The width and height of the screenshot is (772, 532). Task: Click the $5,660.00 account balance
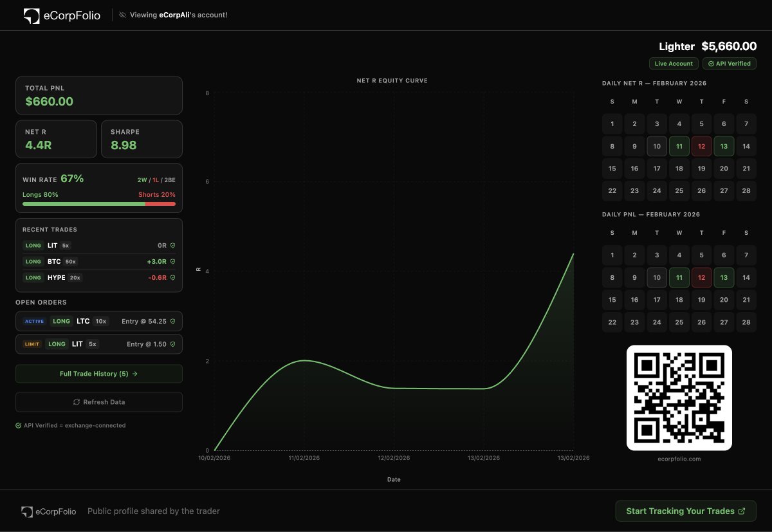[729, 46]
